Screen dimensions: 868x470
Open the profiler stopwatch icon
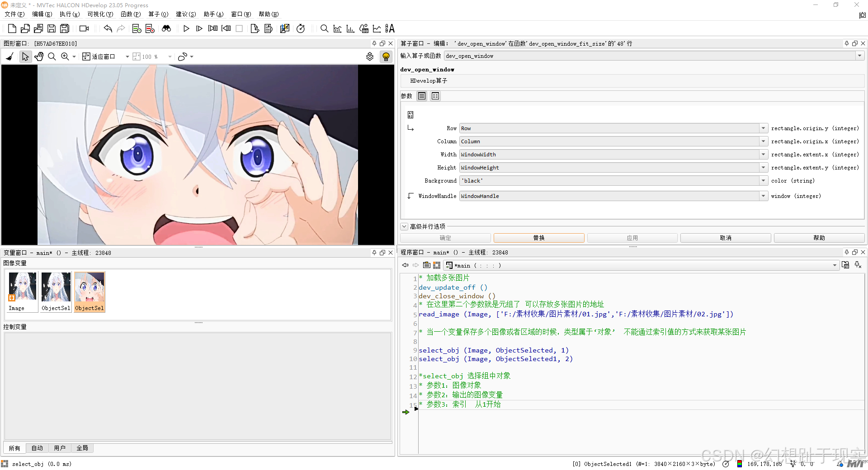(x=301, y=28)
